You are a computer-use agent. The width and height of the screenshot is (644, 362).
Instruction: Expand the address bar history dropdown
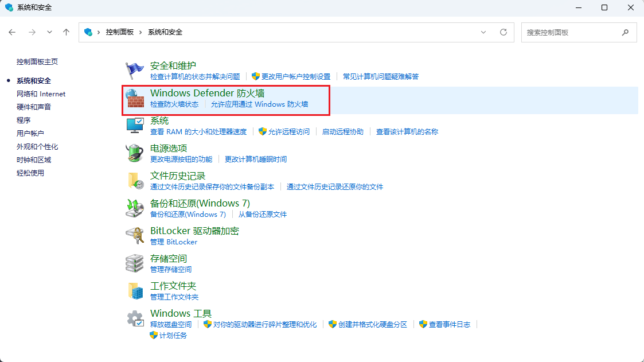coord(483,32)
